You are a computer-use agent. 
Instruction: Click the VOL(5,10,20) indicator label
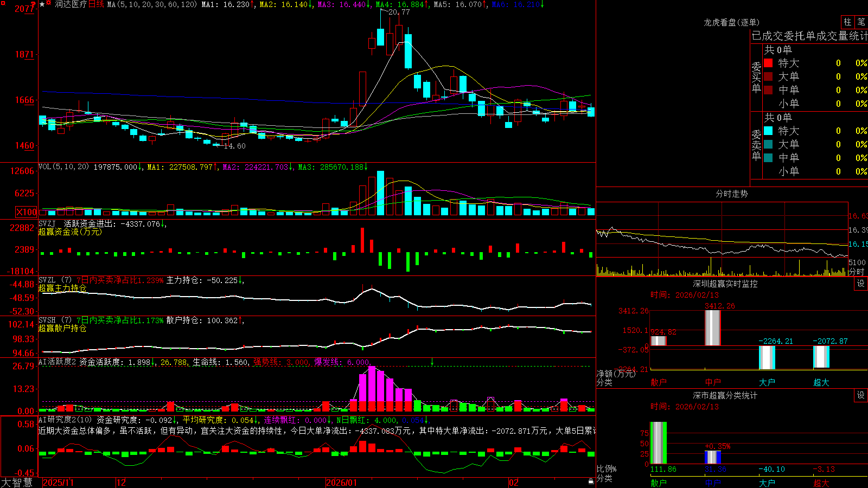63,166
